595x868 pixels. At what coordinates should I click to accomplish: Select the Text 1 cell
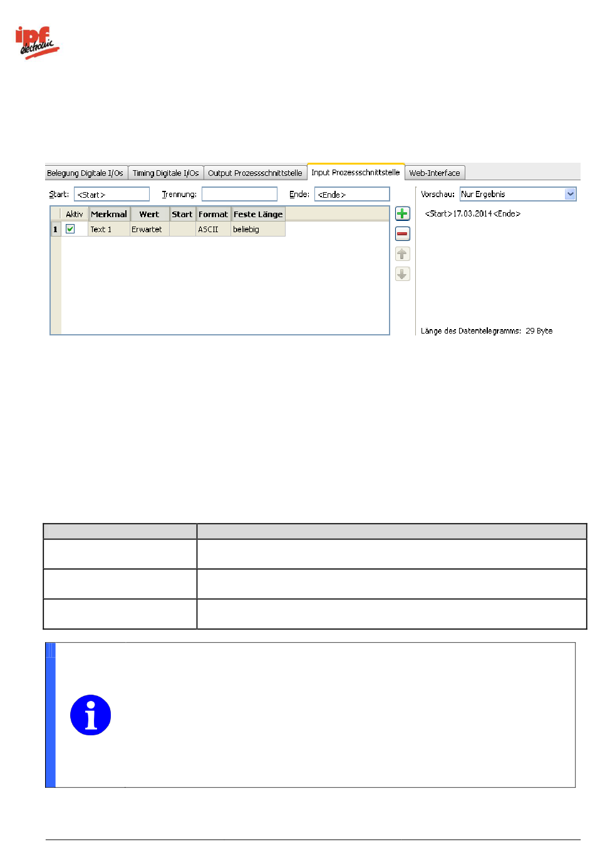pyautogui.click(x=109, y=229)
